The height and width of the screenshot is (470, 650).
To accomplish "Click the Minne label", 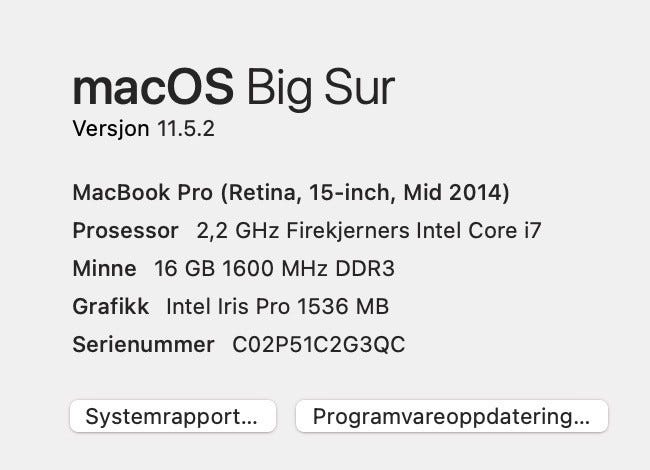I will click(x=104, y=268).
